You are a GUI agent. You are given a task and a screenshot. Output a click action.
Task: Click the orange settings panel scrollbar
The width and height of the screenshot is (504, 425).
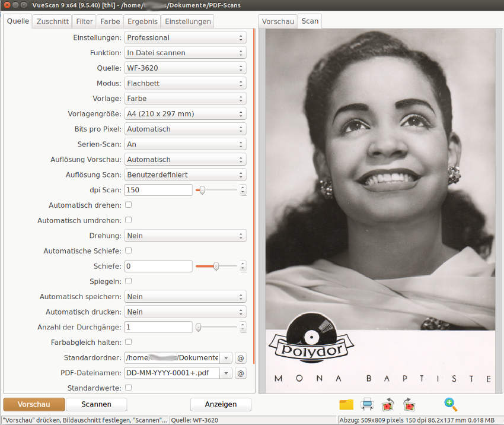[x=254, y=196]
